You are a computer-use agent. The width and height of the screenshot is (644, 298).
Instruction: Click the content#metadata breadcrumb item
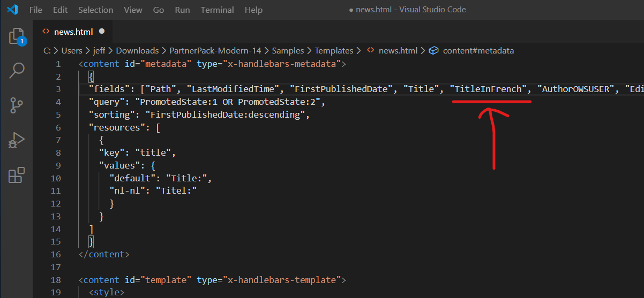coord(478,51)
